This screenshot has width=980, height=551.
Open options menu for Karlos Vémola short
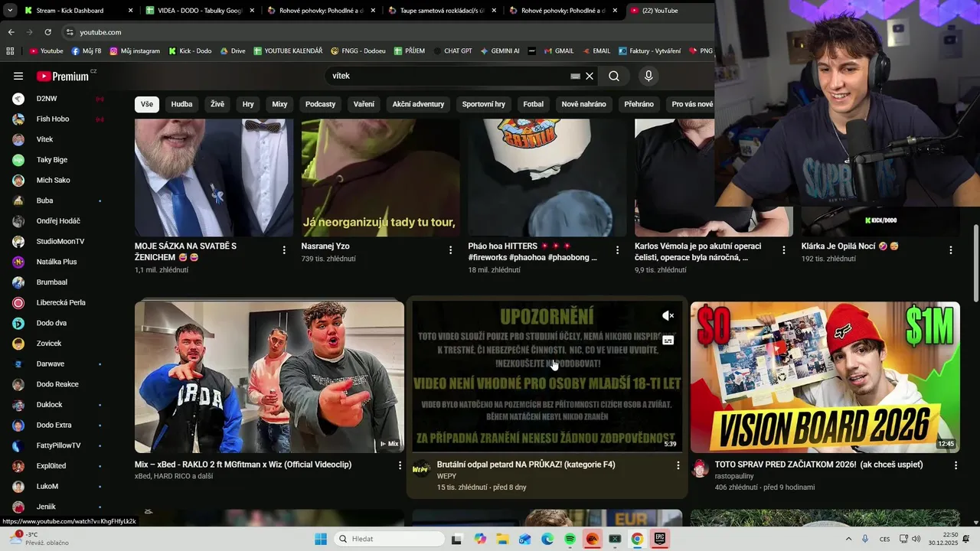click(x=784, y=250)
